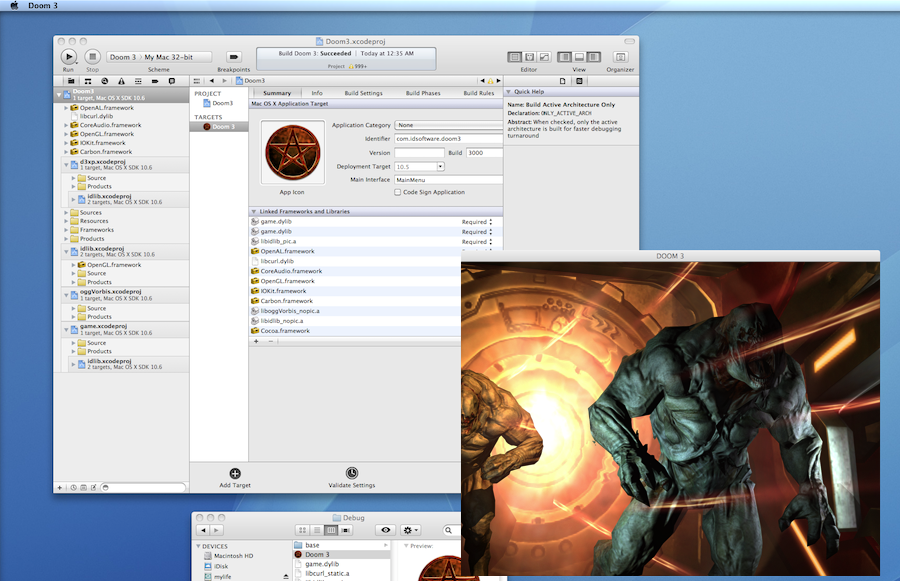Select libcurl.dylib in the navigator
This screenshot has height=581, width=900.
[96, 116]
